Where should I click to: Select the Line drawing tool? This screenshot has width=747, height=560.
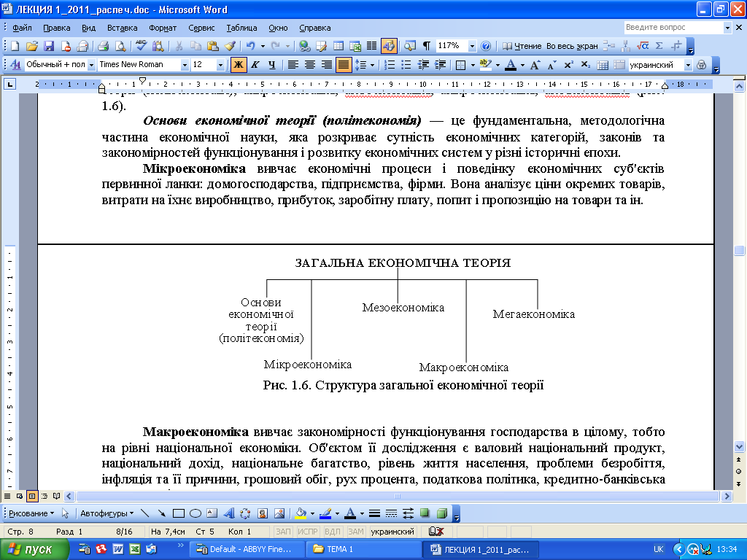pyautogui.click(x=145, y=513)
